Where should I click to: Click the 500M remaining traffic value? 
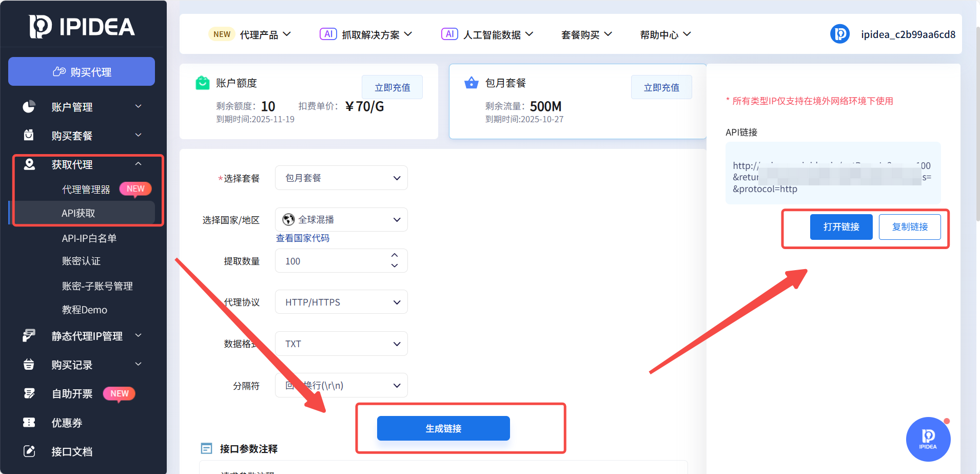546,106
